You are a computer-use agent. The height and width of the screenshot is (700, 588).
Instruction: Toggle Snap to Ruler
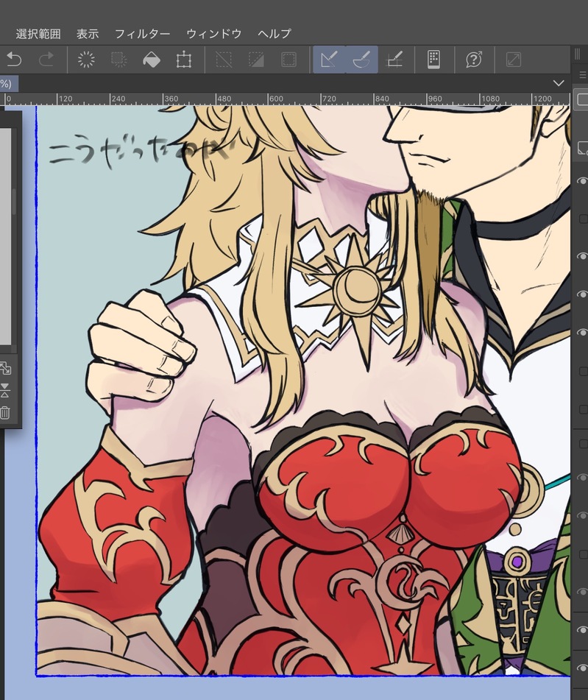pyautogui.click(x=329, y=60)
